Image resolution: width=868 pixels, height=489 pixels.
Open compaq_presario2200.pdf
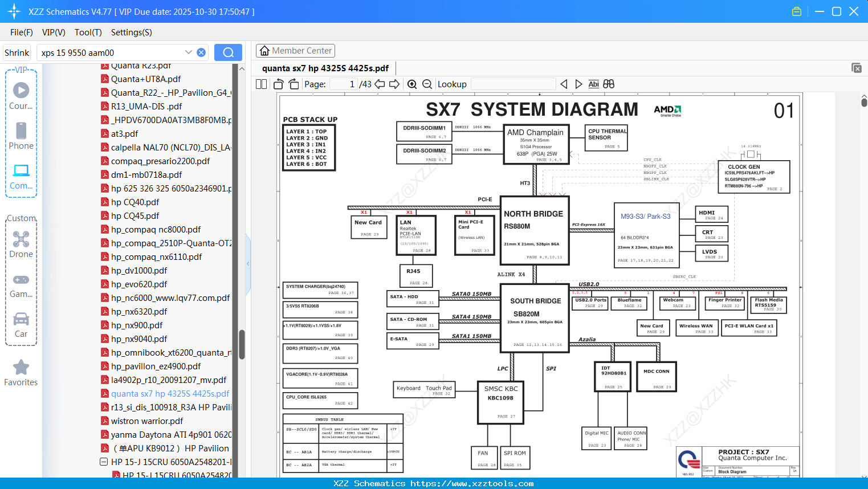click(160, 161)
